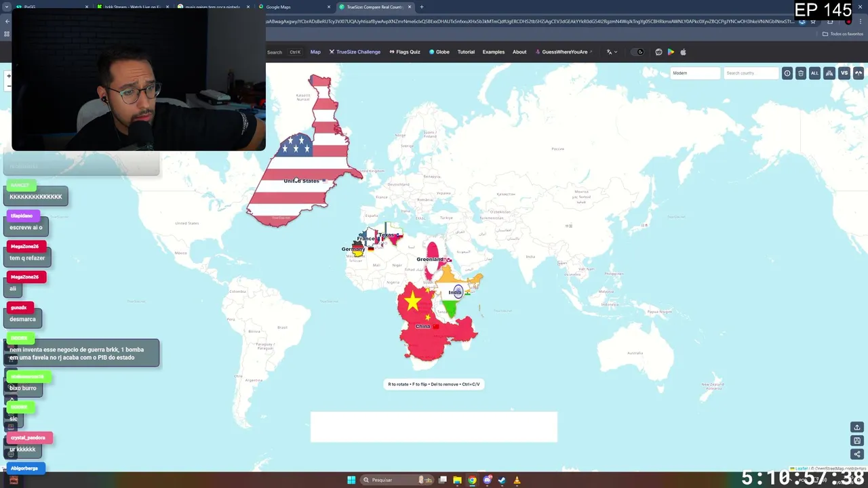Viewport: 868px width, 488px height.
Task: Select the China overlay label
Action: click(x=422, y=326)
